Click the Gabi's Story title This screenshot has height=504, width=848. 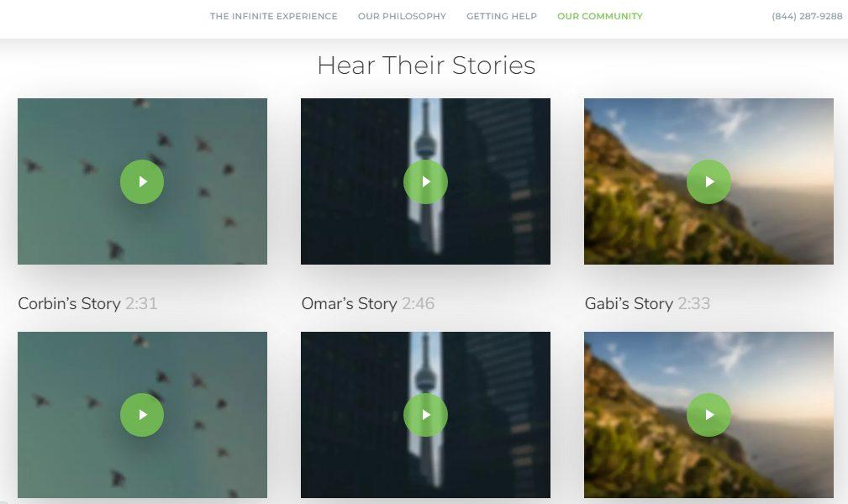pyautogui.click(x=629, y=304)
